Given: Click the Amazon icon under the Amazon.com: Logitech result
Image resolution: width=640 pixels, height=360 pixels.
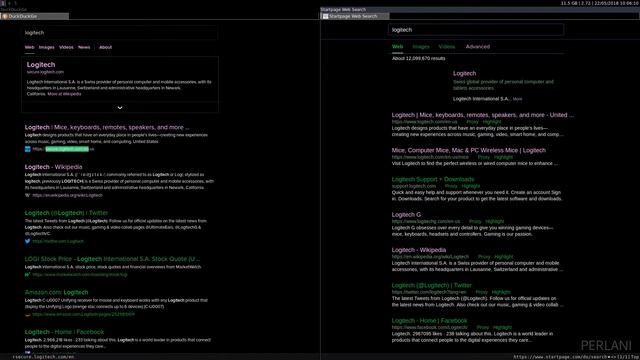Looking at the screenshot, I should point(27,315).
